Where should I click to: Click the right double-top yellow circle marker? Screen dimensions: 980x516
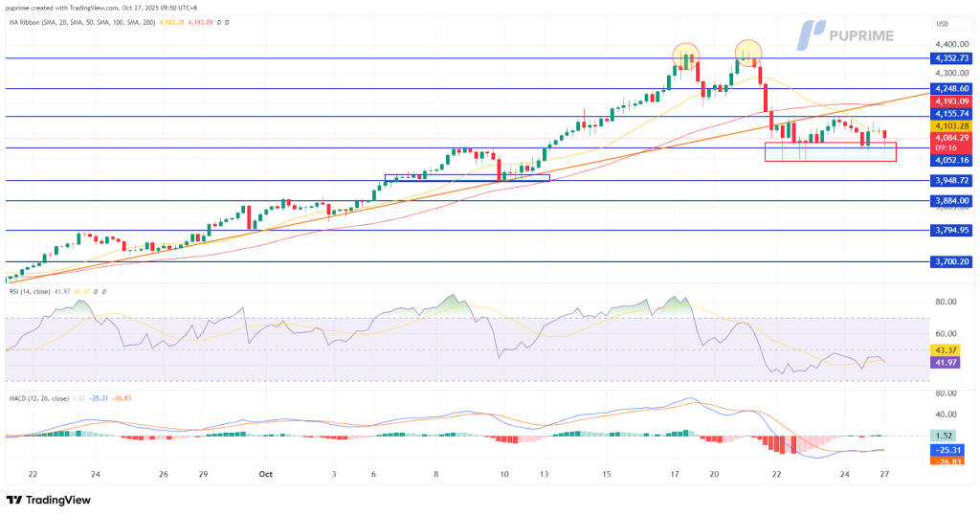(x=747, y=53)
